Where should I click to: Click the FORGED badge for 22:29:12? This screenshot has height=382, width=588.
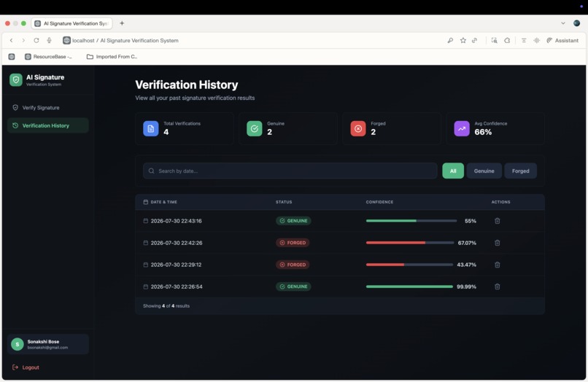coord(293,265)
